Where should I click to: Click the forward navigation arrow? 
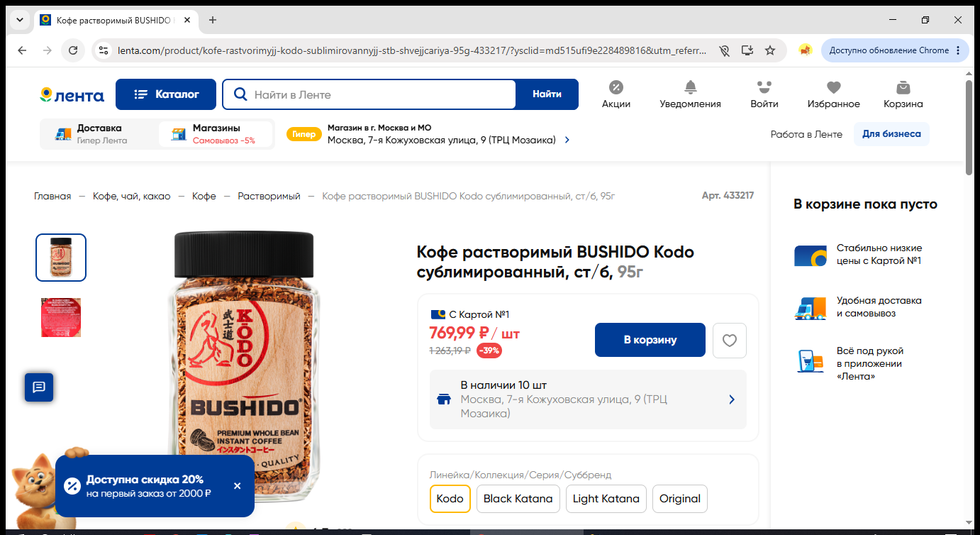coord(48,50)
